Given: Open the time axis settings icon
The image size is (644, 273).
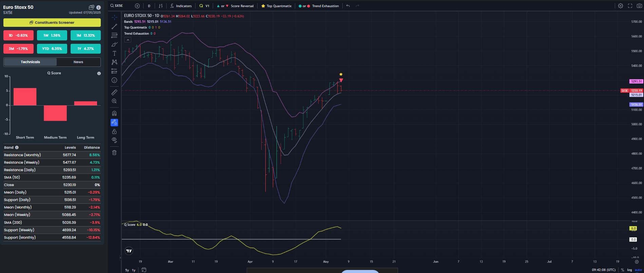Looking at the screenshot, I should pos(637,262).
